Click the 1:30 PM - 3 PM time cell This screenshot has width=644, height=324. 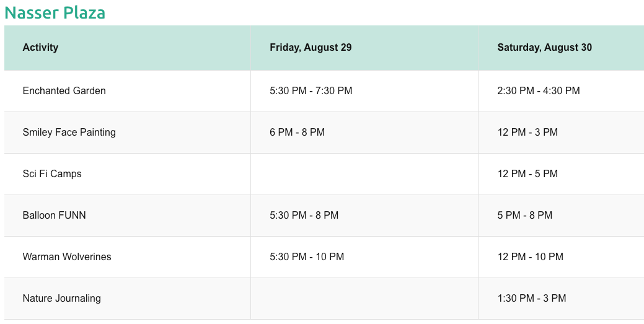click(x=531, y=299)
